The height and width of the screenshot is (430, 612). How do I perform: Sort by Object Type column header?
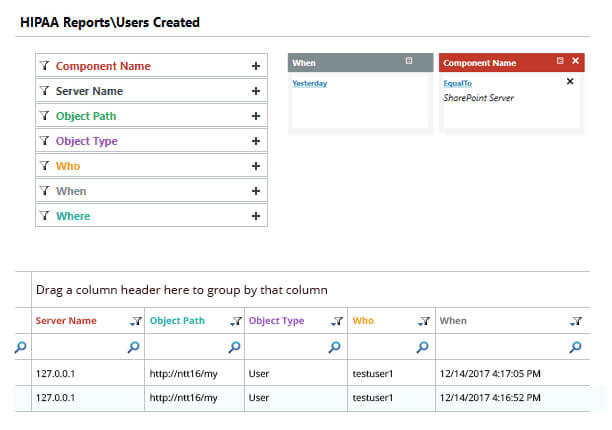pos(276,321)
